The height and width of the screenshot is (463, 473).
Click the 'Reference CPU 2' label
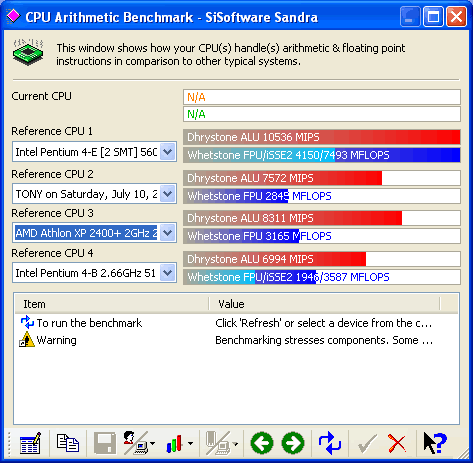(x=52, y=174)
